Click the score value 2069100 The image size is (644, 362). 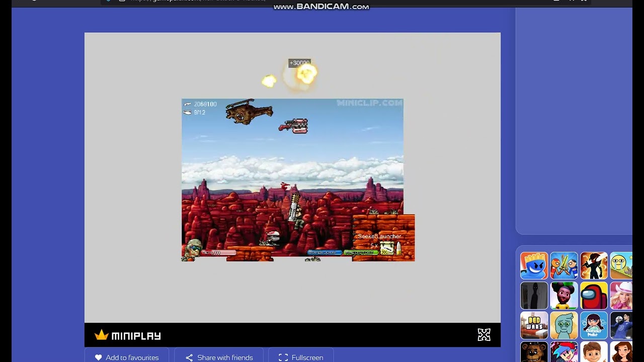click(x=205, y=104)
